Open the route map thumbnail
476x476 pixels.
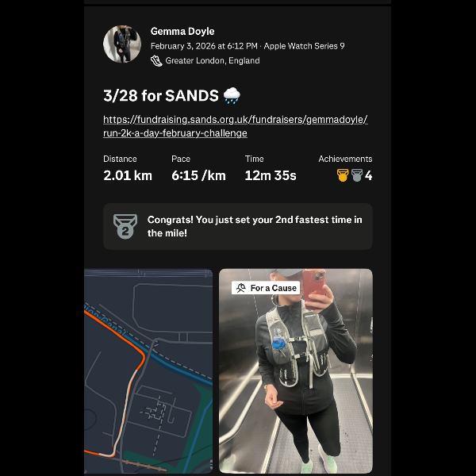[x=148, y=371]
